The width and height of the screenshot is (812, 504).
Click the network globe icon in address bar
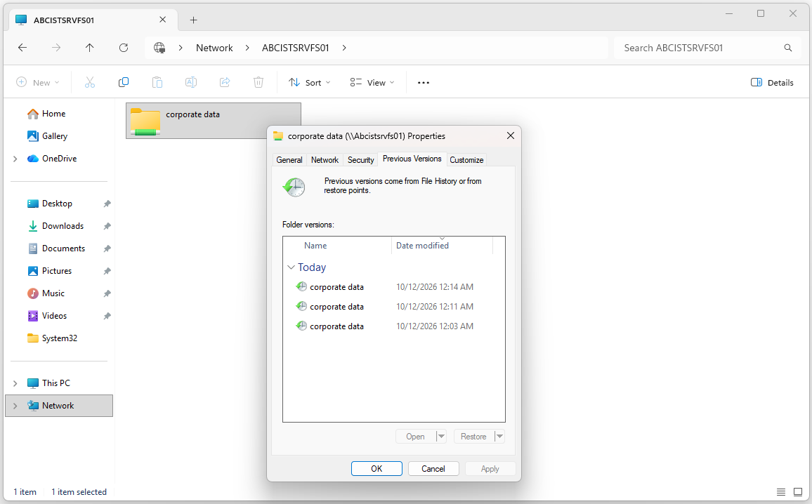(x=159, y=48)
